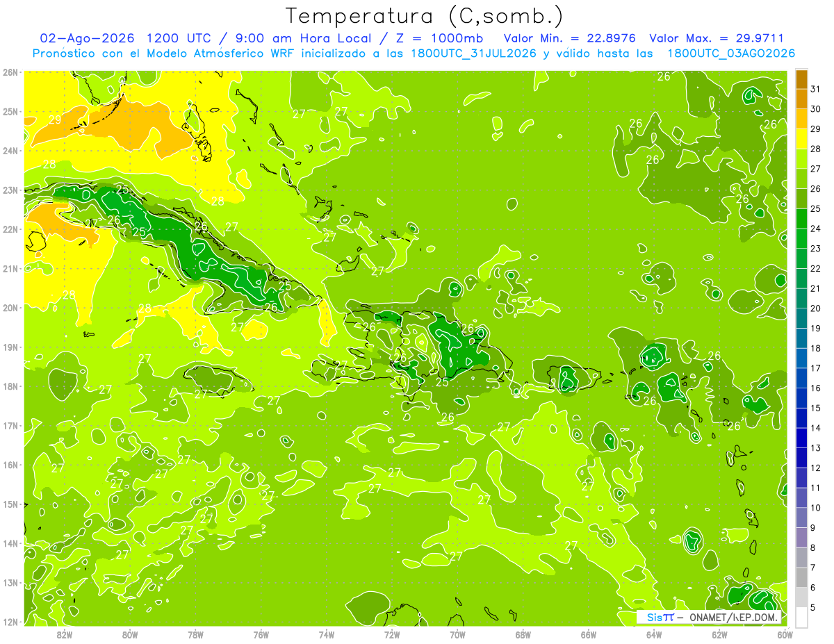Click the '22N' latitude axis label
The height and width of the screenshot is (644, 834).
coord(10,229)
